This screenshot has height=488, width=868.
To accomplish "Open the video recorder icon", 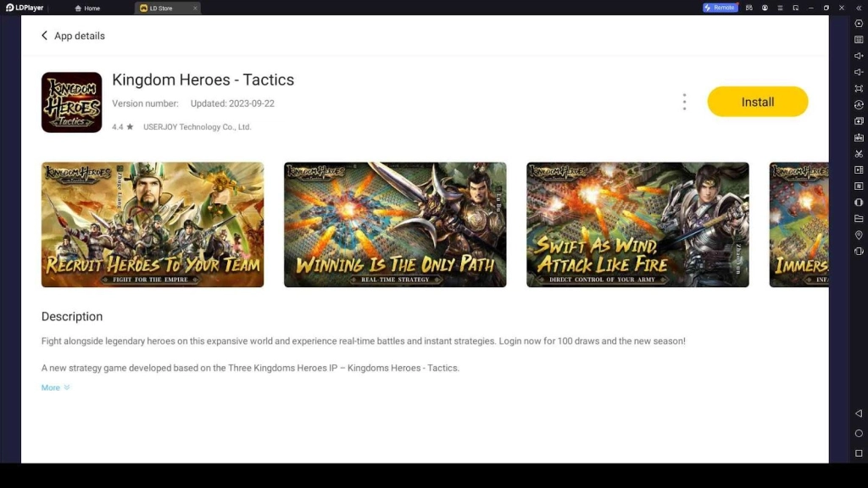I will click(859, 169).
